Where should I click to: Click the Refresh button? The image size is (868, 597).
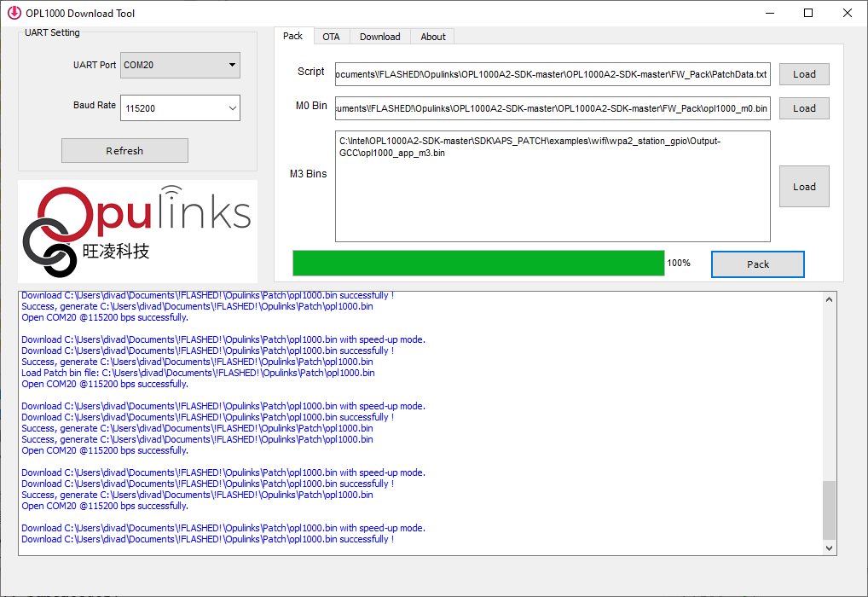click(124, 151)
